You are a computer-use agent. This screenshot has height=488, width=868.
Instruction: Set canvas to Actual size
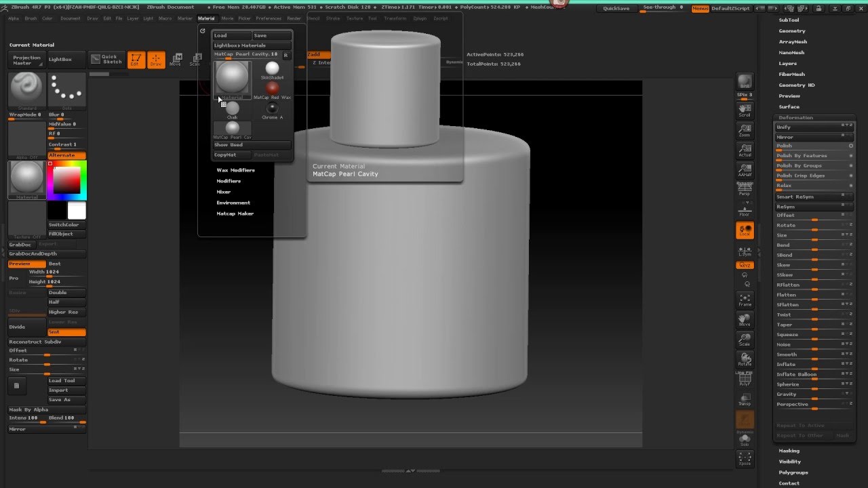(745, 150)
